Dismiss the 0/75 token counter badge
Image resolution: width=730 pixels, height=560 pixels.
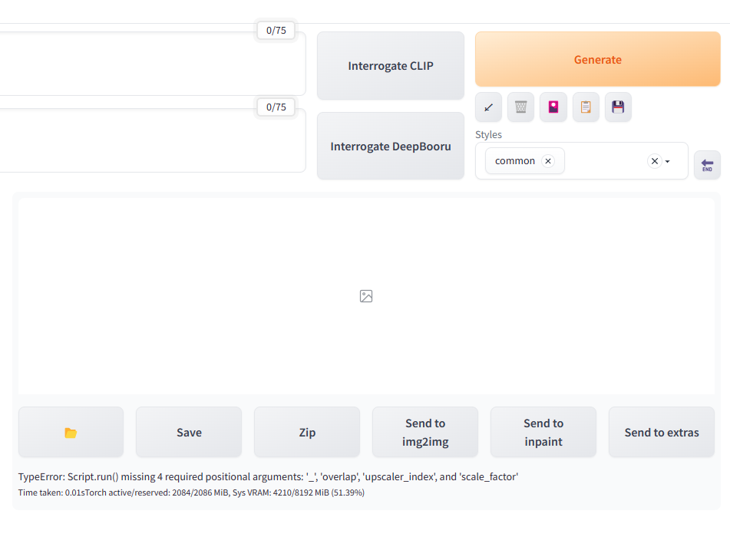tap(276, 30)
